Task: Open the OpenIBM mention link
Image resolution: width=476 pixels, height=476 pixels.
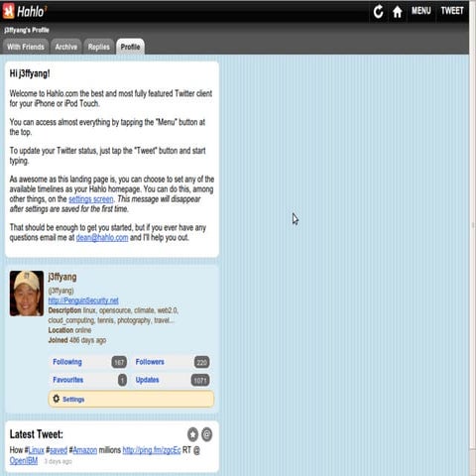Action: click(24, 461)
